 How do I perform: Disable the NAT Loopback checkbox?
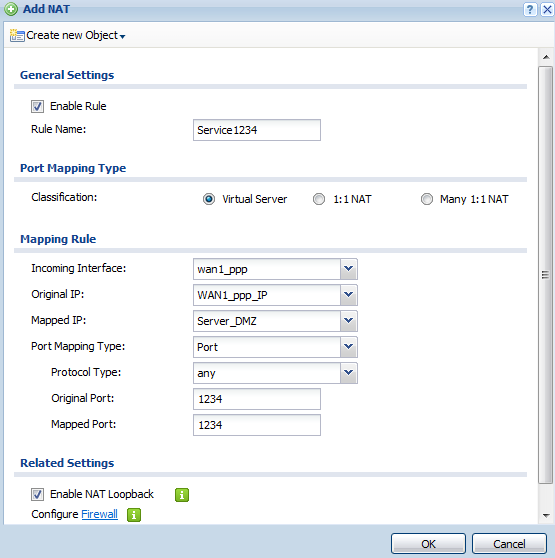[x=37, y=494]
